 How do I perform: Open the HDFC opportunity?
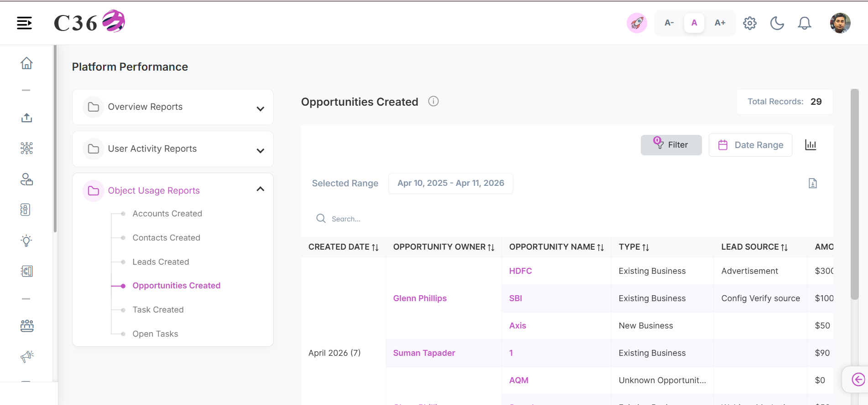click(520, 271)
